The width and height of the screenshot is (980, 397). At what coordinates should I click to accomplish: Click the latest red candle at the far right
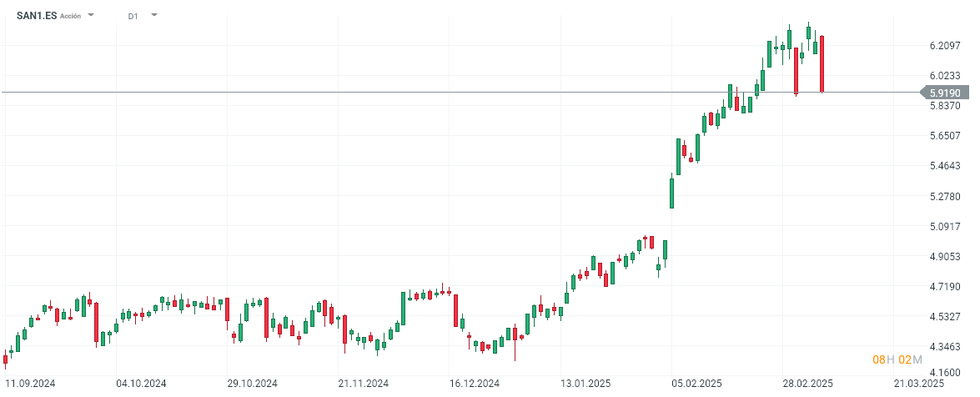click(x=822, y=63)
